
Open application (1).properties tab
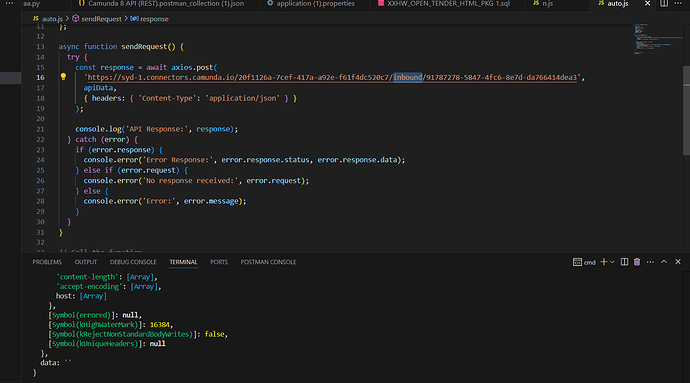pyautogui.click(x=311, y=4)
